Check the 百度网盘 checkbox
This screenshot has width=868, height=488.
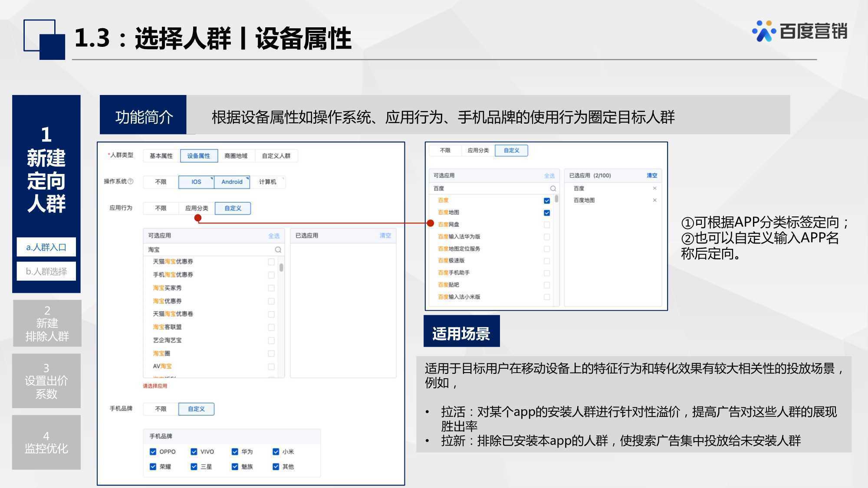tap(547, 225)
